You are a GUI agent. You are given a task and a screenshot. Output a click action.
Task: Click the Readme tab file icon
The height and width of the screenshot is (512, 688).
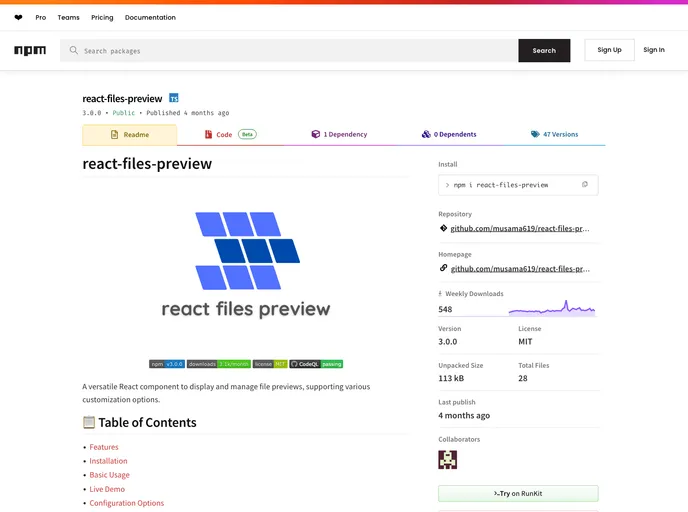[x=115, y=135]
